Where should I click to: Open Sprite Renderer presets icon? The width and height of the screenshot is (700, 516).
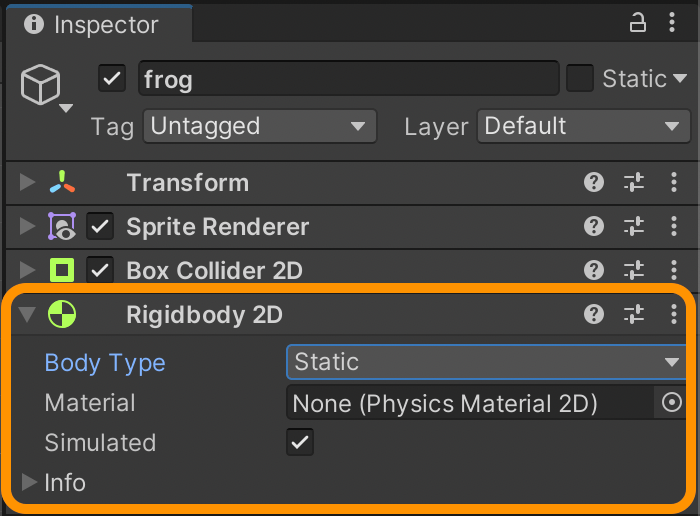pyautogui.click(x=634, y=226)
